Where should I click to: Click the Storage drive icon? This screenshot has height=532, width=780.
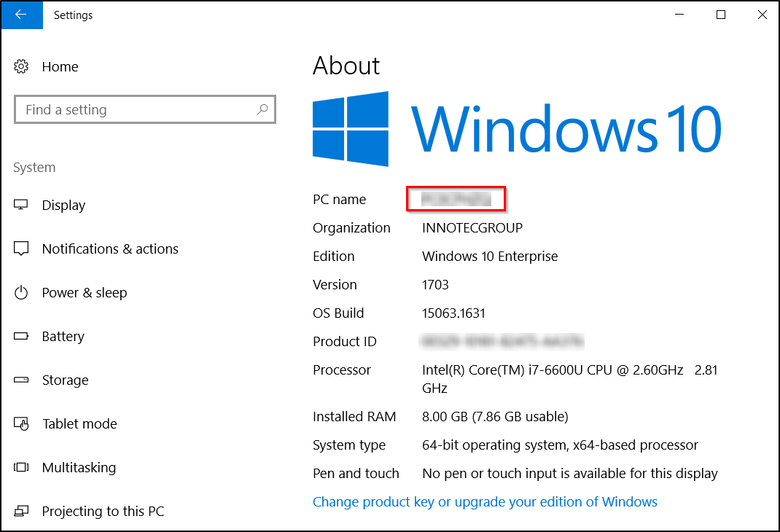21,380
